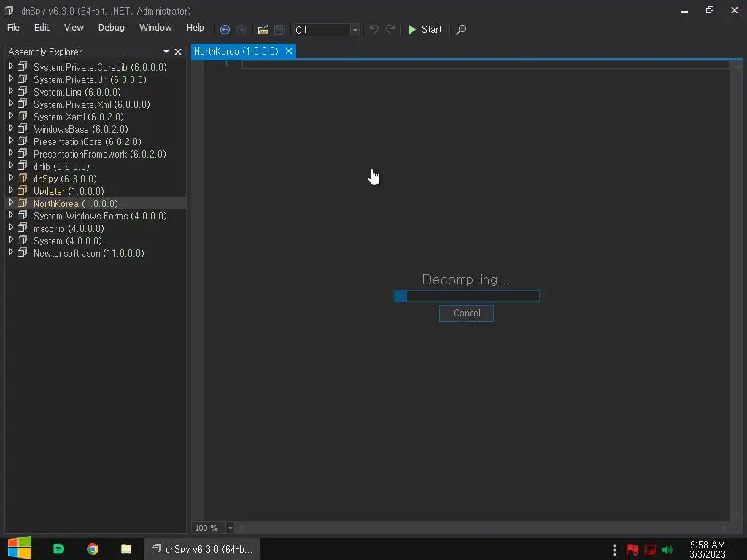This screenshot has width=747, height=560.
Task: Click the dnSpy title bar app icon
Action: point(8,10)
